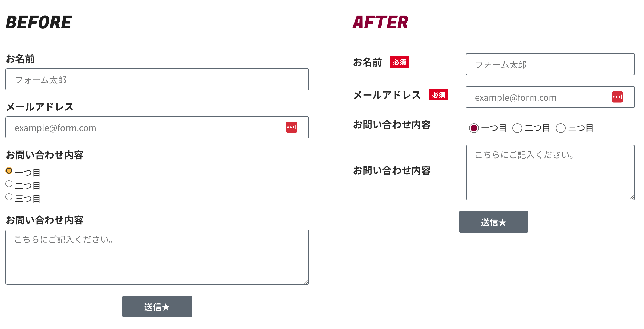Select the 一つ目 radio in BEFORE form

pos(9,171)
